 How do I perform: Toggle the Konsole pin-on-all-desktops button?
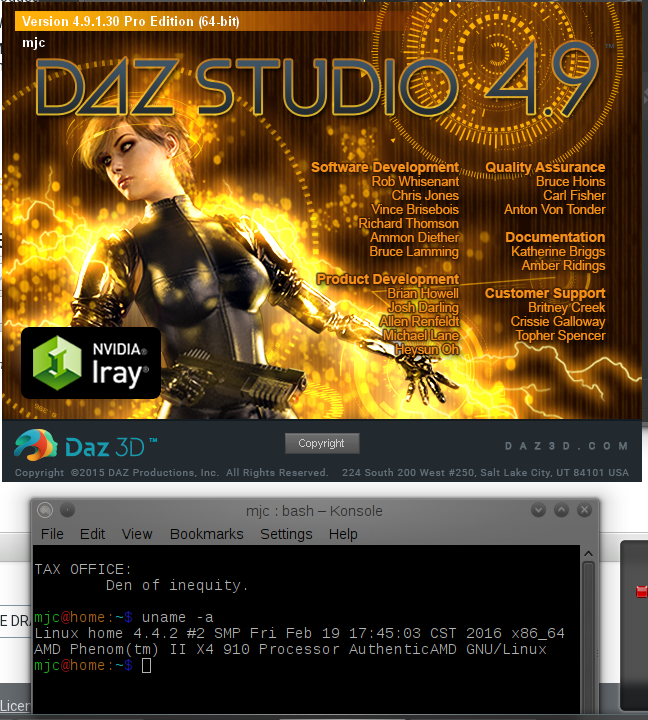68,510
